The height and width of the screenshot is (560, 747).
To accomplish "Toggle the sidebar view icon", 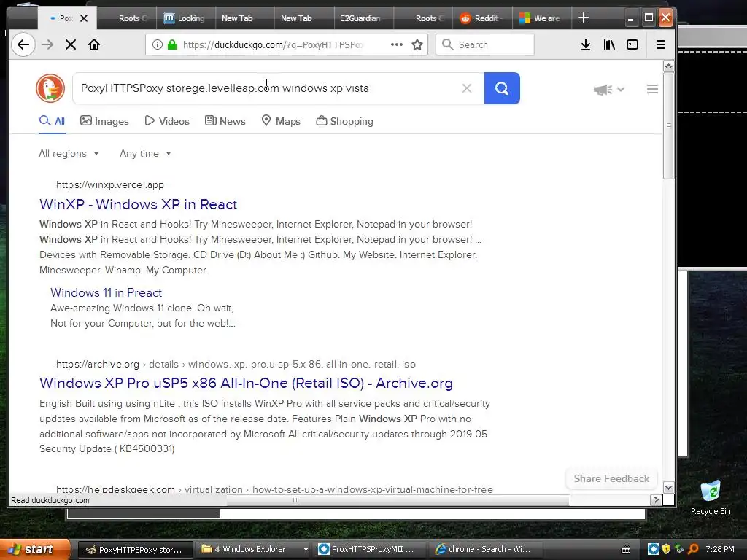I will (632, 44).
